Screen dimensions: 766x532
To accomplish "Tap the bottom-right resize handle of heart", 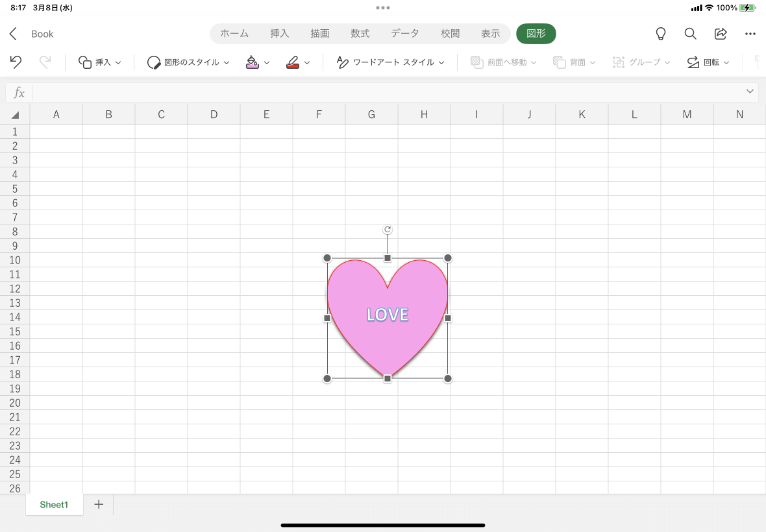I will click(447, 378).
